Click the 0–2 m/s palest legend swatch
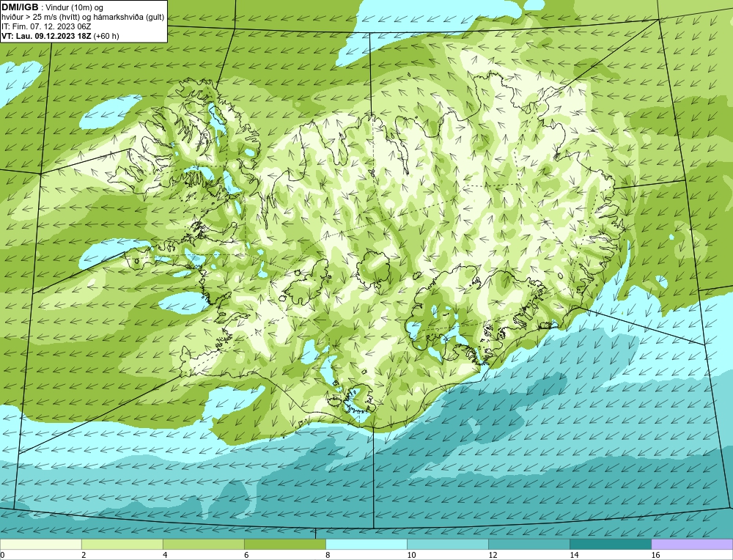 point(40,544)
